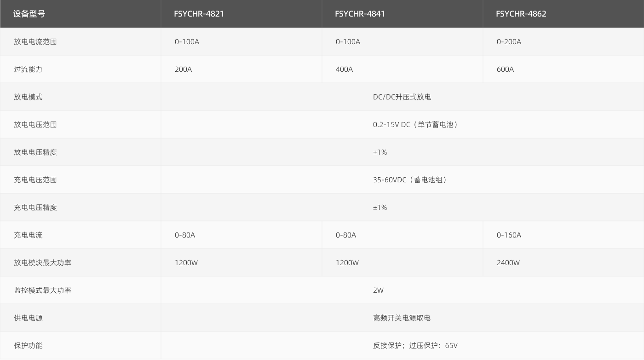The image size is (644, 360).
Task: Click the 2400W maximum power value
Action: [x=508, y=263]
